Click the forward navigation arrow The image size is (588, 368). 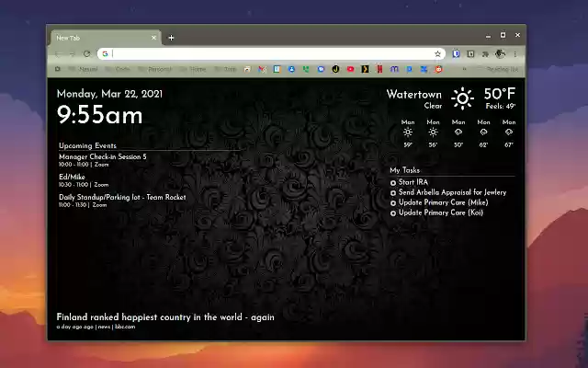(x=72, y=53)
